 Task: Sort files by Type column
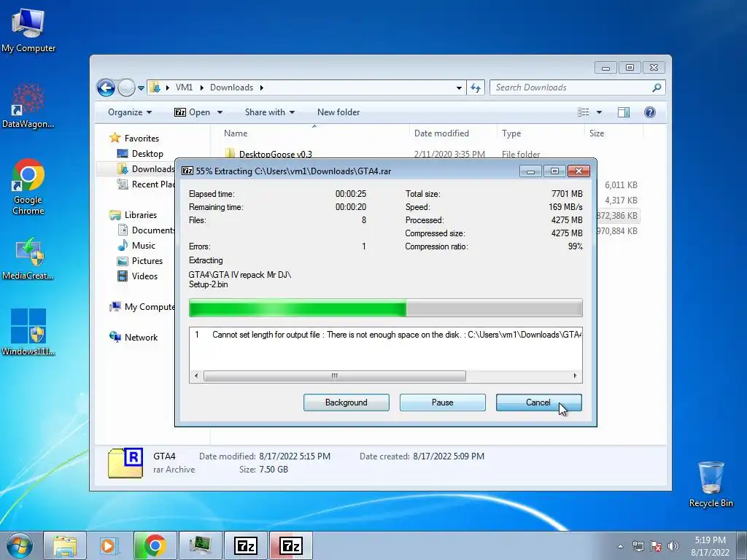tap(541, 133)
